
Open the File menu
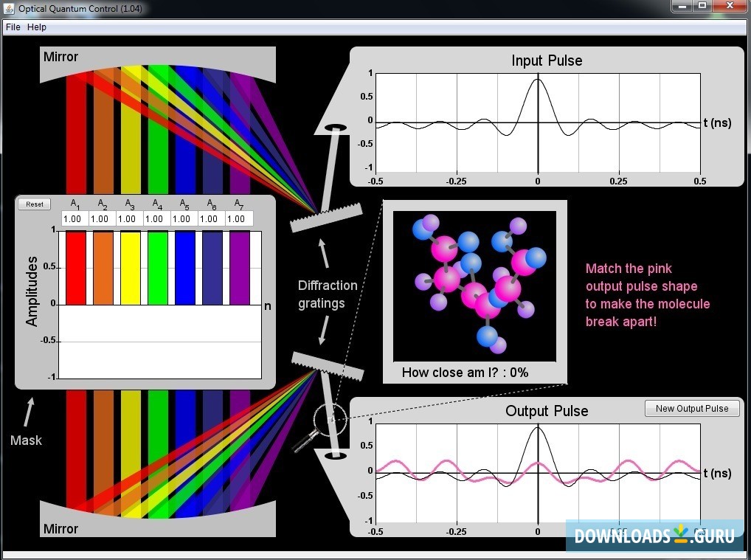[13, 27]
